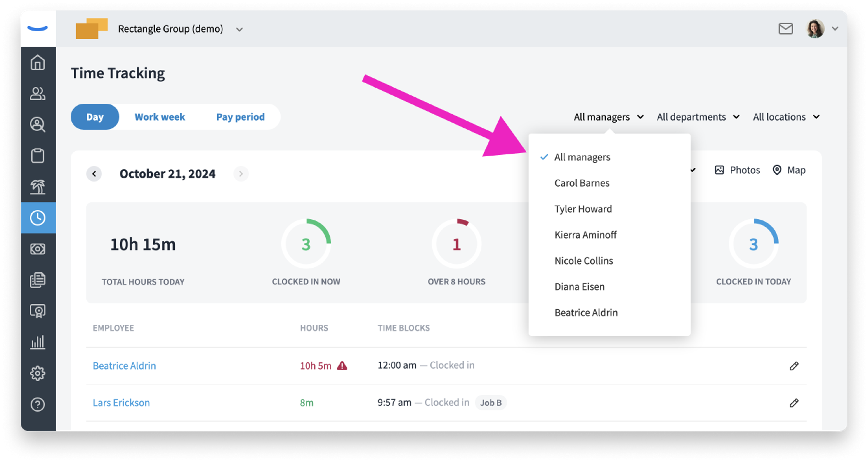This screenshot has width=868, height=462.
Task: Collapse the All managers dropdown
Action: pos(609,117)
